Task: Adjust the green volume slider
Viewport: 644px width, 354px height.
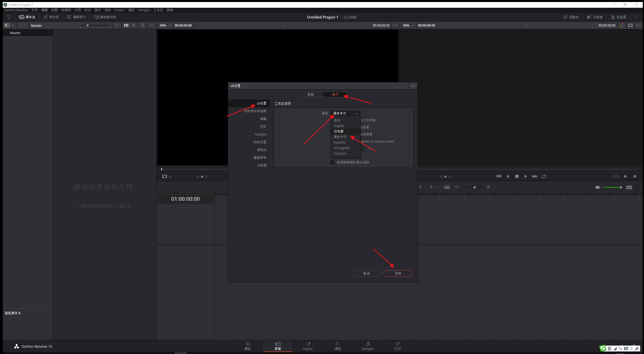Action: point(612,187)
